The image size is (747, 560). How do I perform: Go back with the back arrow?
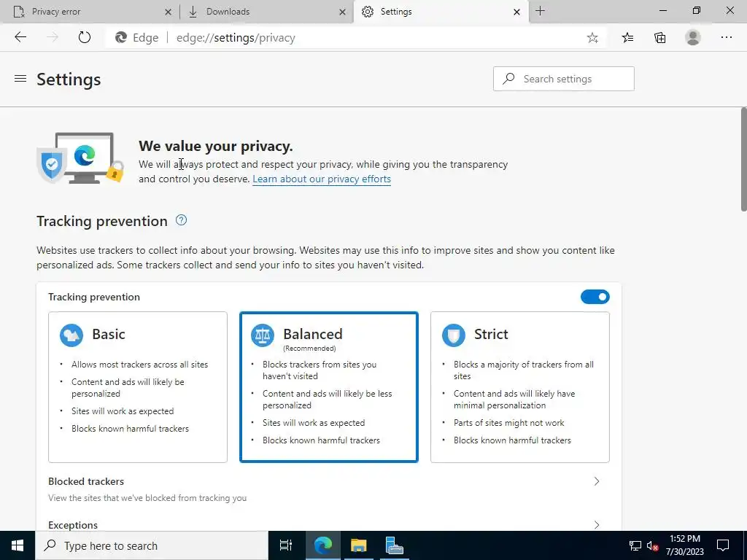[20, 37]
